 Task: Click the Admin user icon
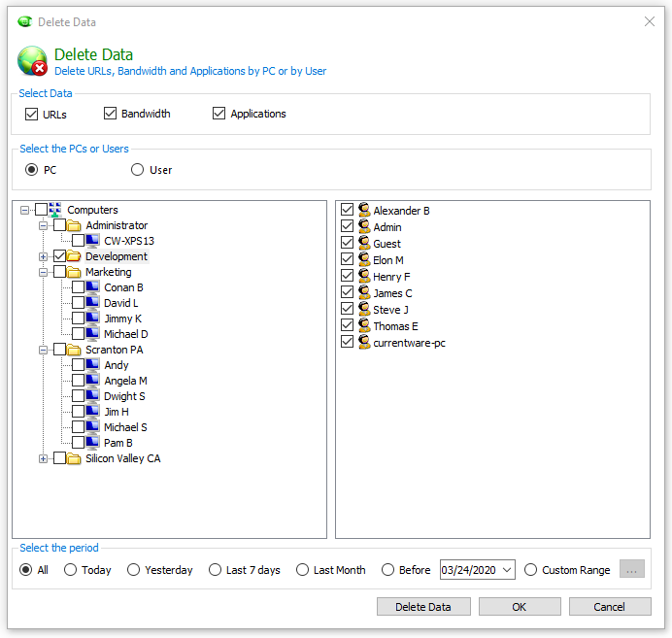click(x=364, y=226)
